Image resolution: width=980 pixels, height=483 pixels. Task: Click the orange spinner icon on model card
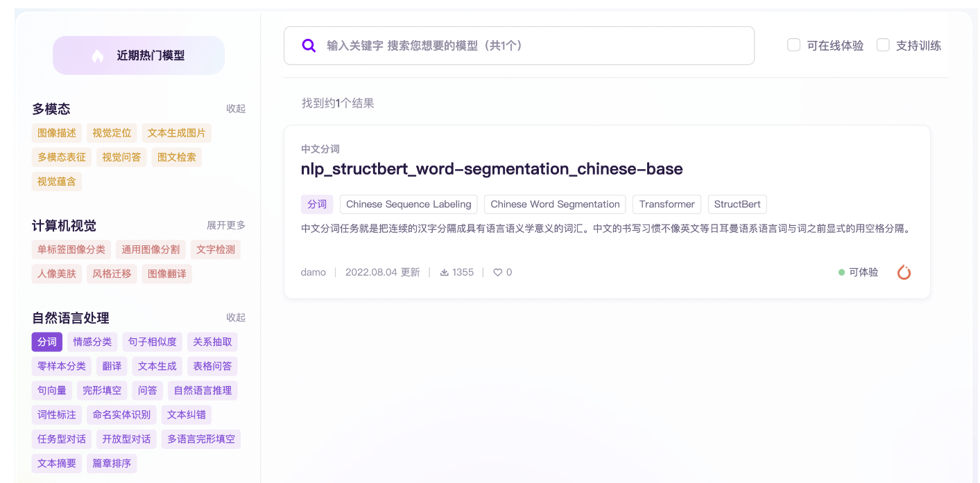coord(904,272)
